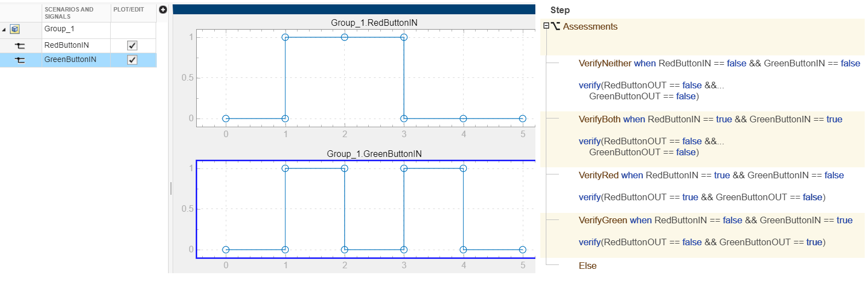Collapse the Assessments step tree
This screenshot has height=282, width=868.
(x=546, y=26)
